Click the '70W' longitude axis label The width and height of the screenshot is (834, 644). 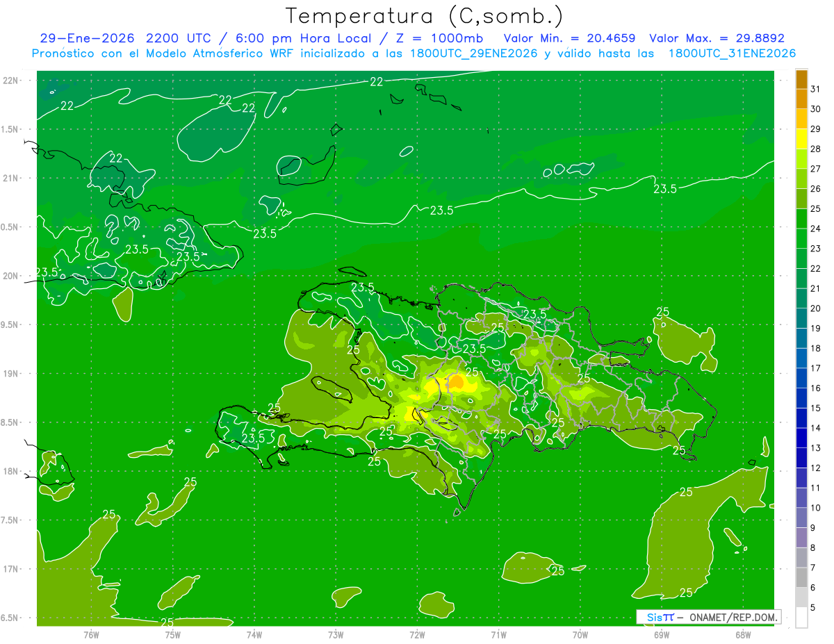pos(580,634)
